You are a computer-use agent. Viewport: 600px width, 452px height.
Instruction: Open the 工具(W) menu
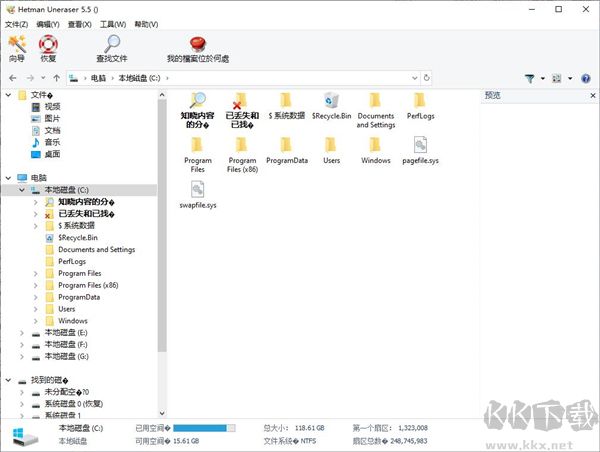pos(113,24)
